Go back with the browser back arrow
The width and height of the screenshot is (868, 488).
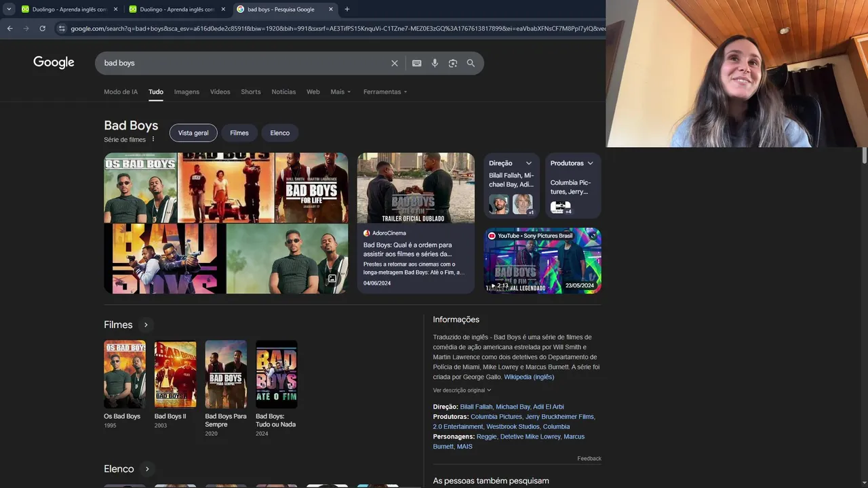click(9, 28)
